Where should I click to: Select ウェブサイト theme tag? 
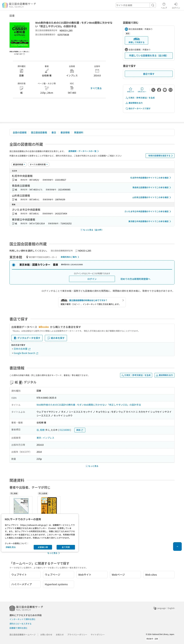click(x=25, y=575)
